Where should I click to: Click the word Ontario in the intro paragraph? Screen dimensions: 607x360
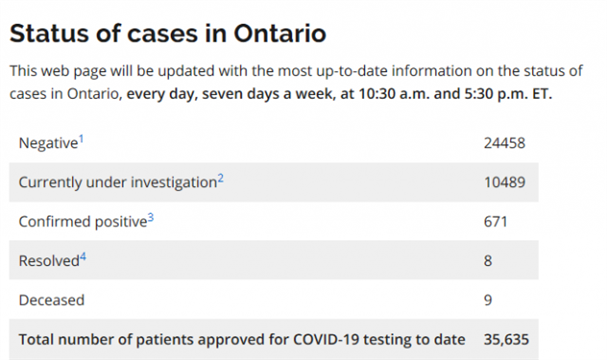pos(93,94)
